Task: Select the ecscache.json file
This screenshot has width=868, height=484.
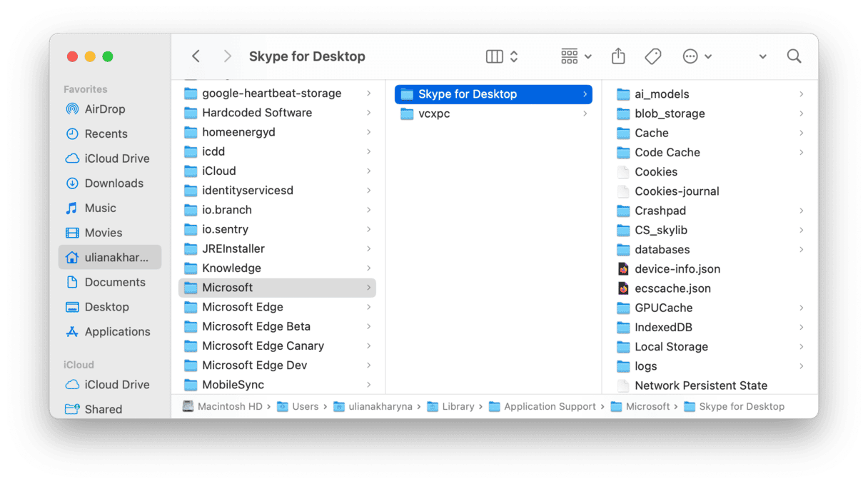Action: [x=672, y=288]
